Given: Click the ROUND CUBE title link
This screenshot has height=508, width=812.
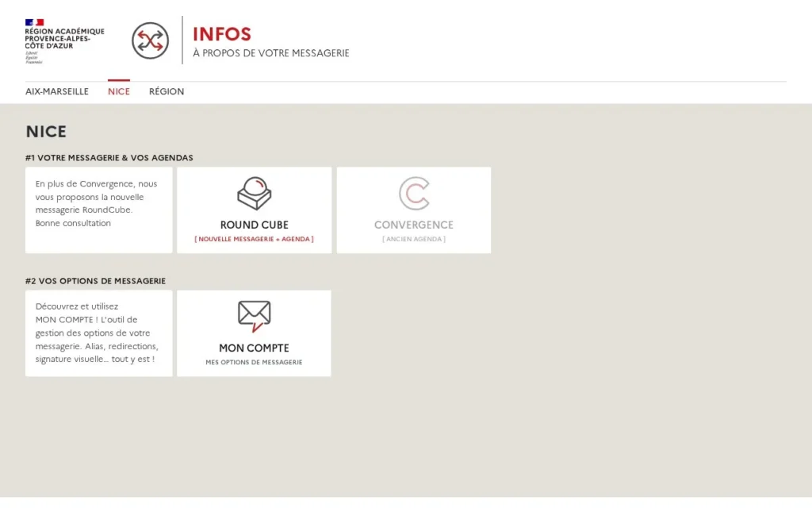Looking at the screenshot, I should [x=255, y=225].
